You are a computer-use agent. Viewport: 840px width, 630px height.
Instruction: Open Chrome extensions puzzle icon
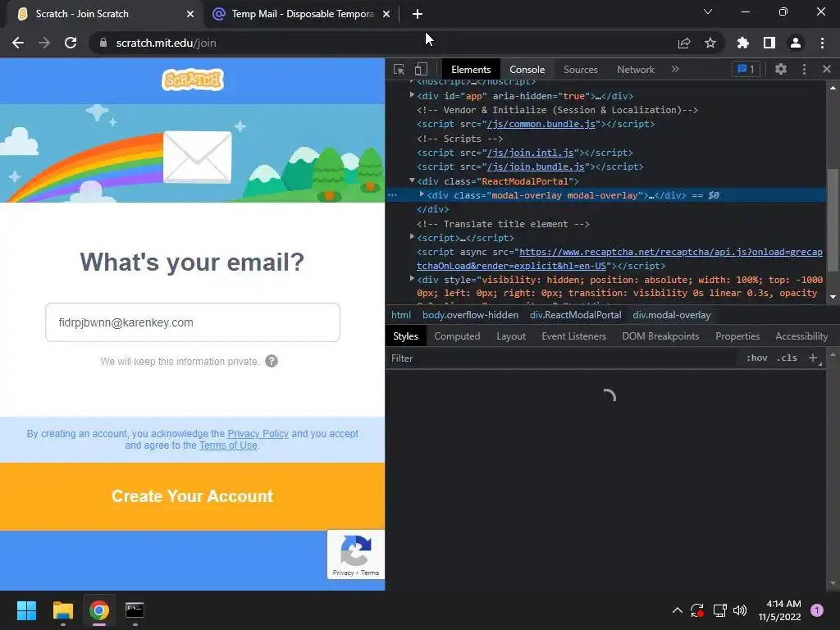tap(742, 43)
